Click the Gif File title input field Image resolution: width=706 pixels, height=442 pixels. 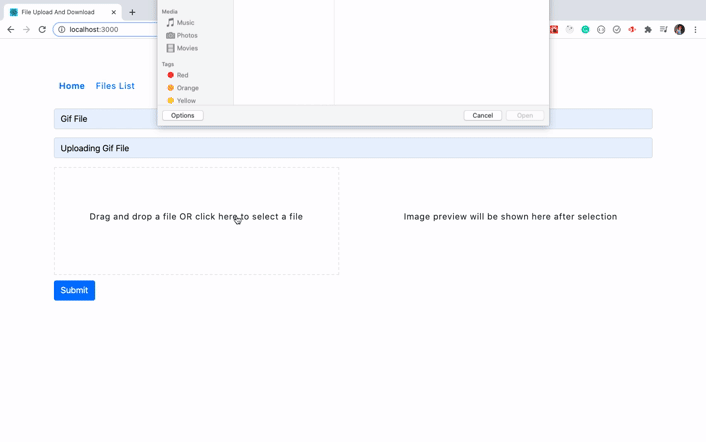[x=353, y=119]
